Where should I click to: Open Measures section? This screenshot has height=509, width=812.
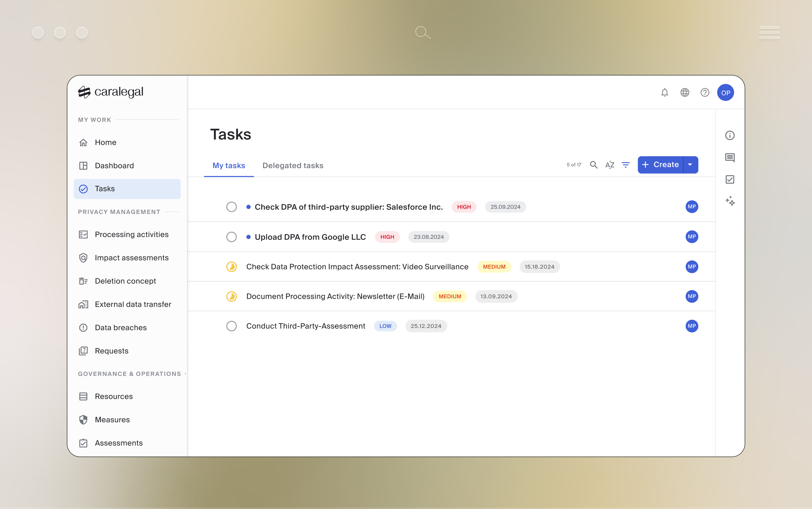pos(127,419)
